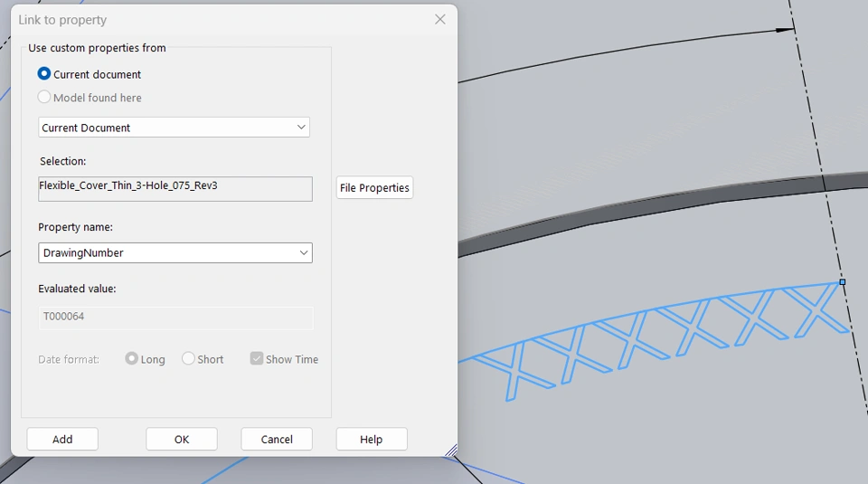Select the blue XXXXXX text sketch
Viewport: 868px width, 484px height.
point(659,341)
